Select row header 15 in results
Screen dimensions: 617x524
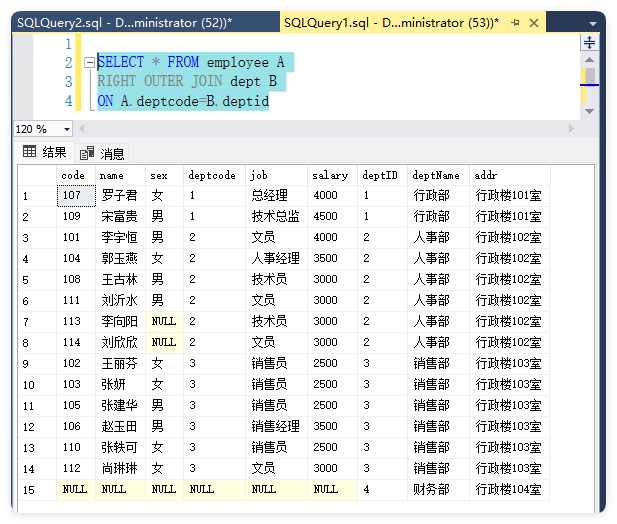pos(37,490)
